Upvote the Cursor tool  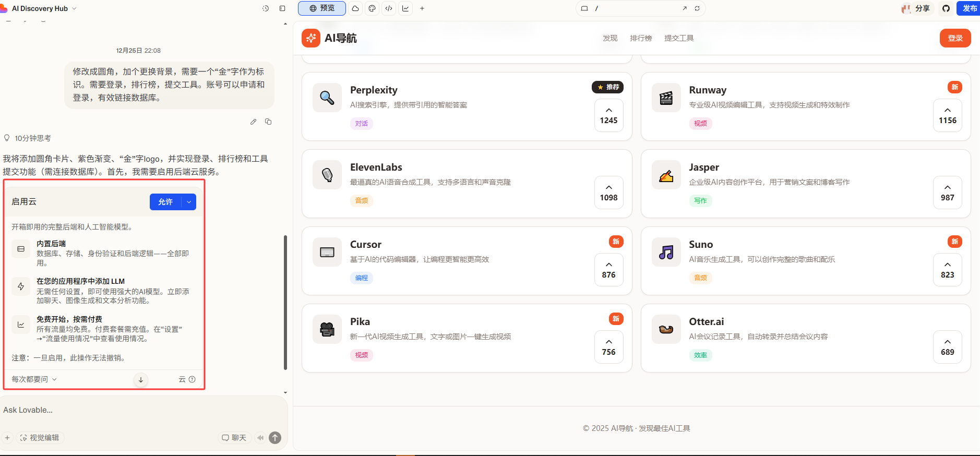pyautogui.click(x=608, y=270)
